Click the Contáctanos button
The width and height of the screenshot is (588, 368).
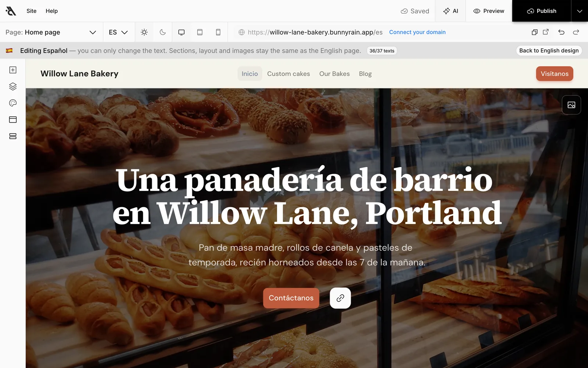(x=291, y=298)
